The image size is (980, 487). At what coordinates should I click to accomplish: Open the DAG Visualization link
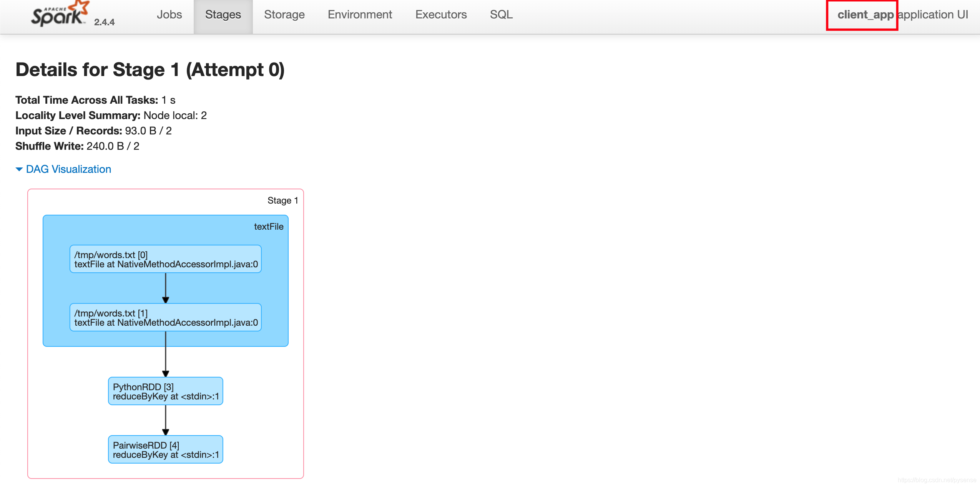68,169
